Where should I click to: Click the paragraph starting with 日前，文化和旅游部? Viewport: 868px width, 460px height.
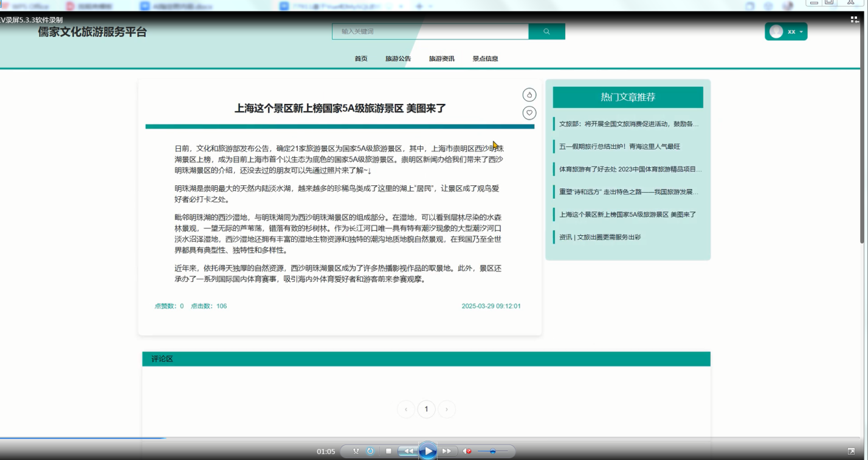point(339,160)
